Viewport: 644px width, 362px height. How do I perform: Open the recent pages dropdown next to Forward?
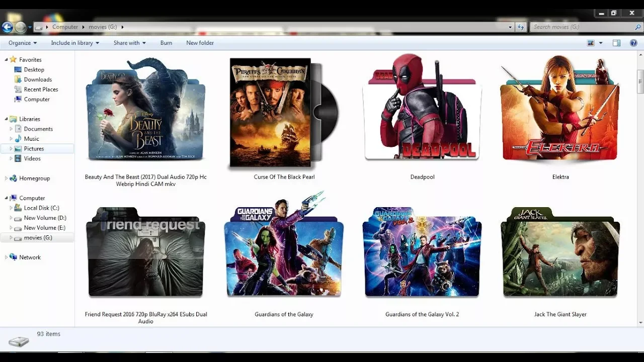pyautogui.click(x=30, y=27)
